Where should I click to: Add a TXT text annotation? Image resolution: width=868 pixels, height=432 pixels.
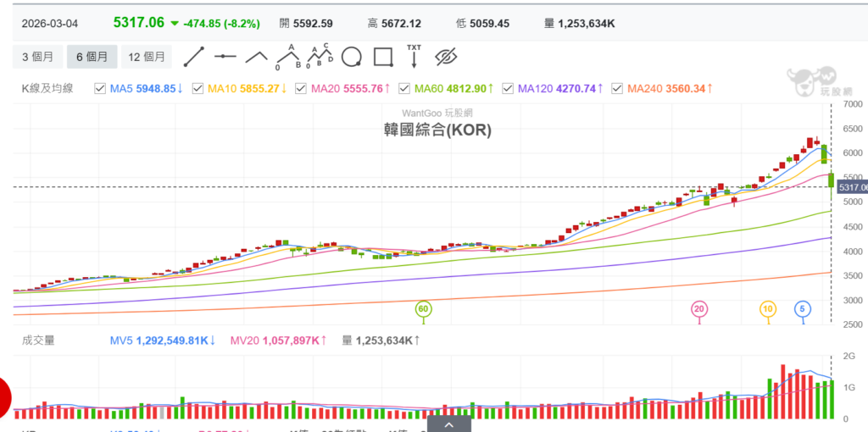pyautogui.click(x=414, y=56)
